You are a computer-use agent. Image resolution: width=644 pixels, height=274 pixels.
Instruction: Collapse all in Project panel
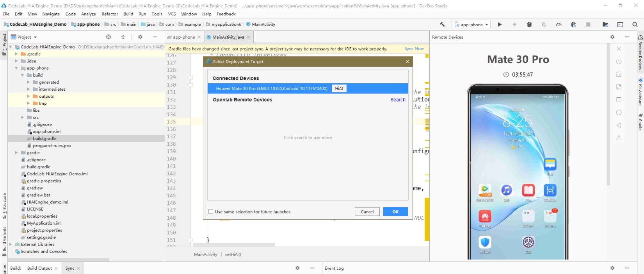123,37
